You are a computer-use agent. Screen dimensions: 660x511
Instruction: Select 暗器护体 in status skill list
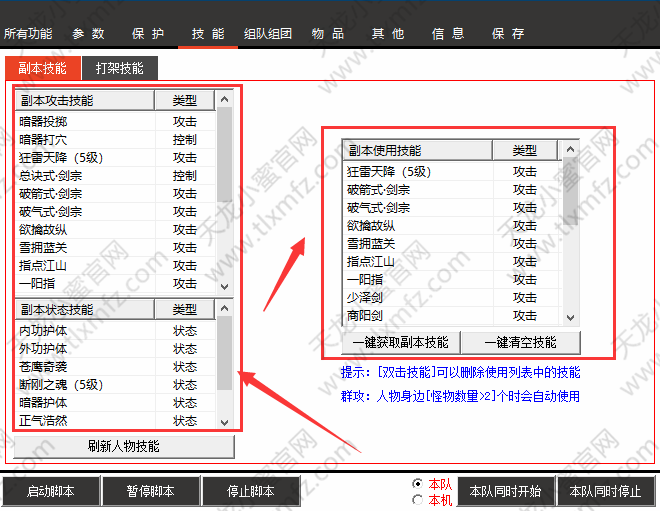[115, 403]
